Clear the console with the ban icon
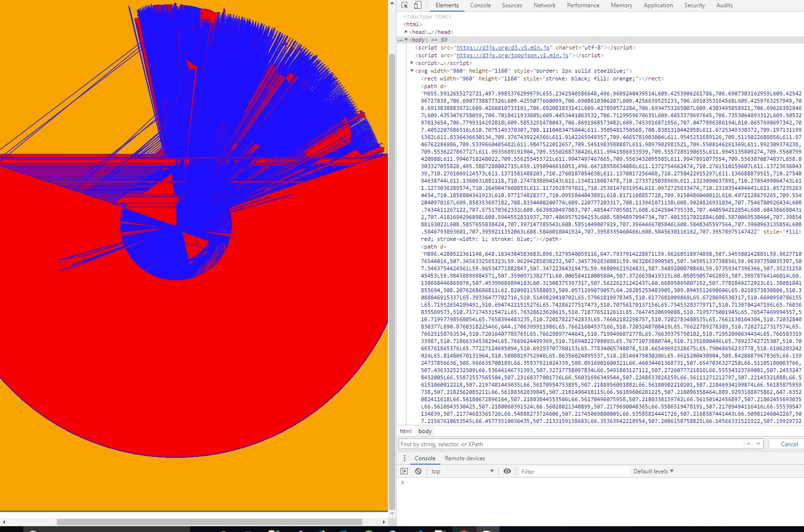 point(418,471)
